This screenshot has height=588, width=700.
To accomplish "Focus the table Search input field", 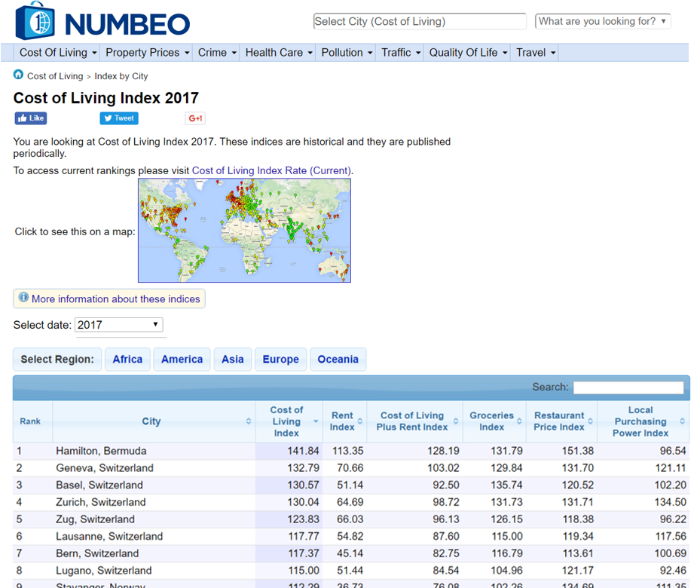I will pos(628,387).
